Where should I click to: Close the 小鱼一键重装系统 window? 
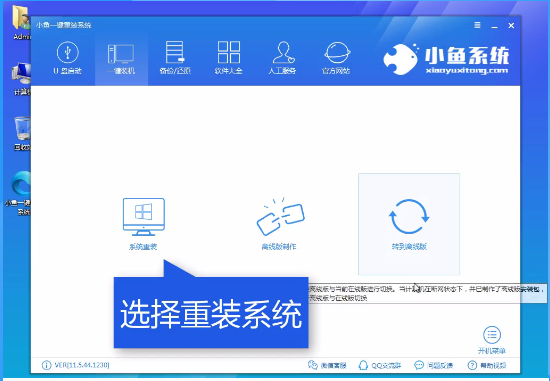511,26
